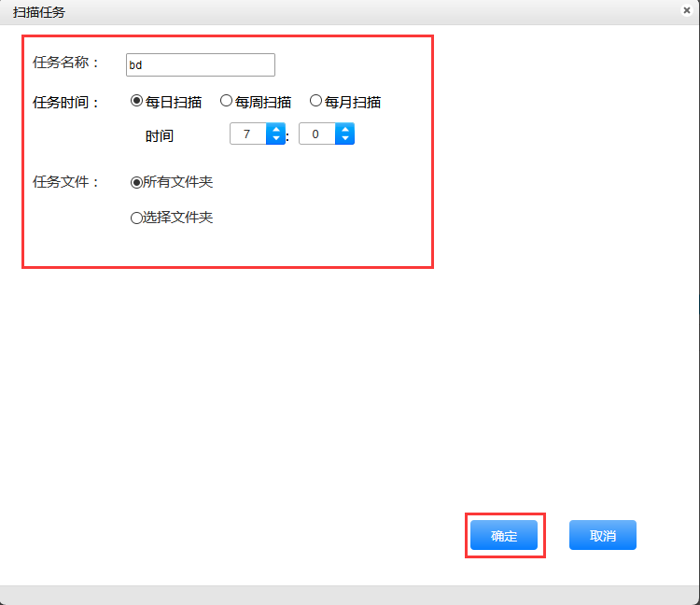The image size is (700, 605).
Task: Decrease the minute value with down arrow
Action: point(344,138)
